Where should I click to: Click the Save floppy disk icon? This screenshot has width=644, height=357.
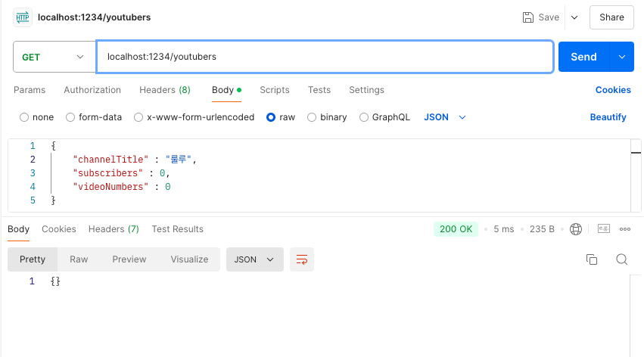pyautogui.click(x=527, y=17)
